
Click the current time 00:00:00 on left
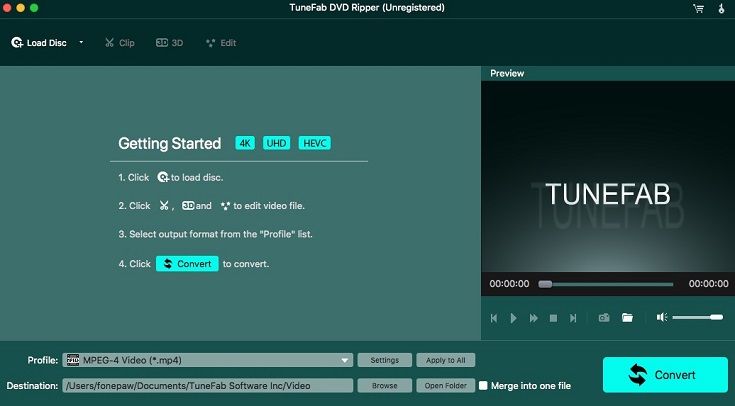[509, 284]
